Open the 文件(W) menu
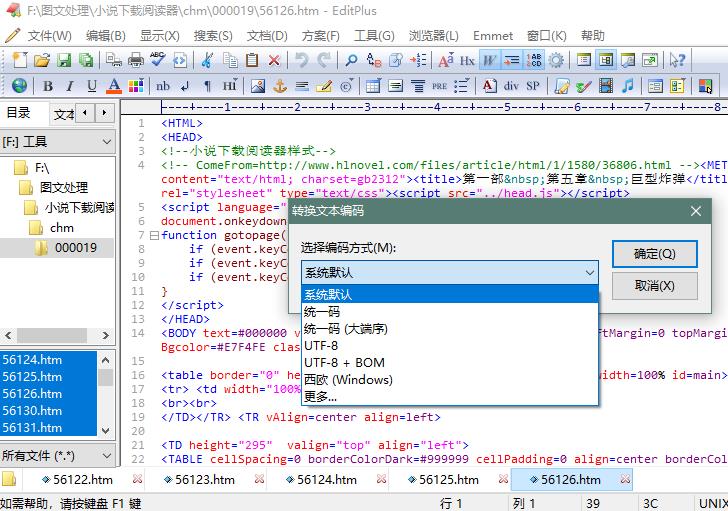 (49, 36)
